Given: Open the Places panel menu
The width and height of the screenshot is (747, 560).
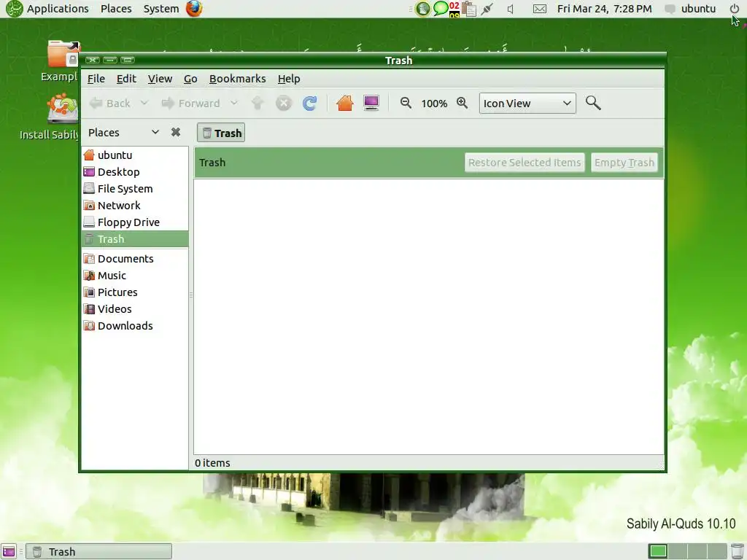Looking at the screenshot, I should [x=116, y=9].
